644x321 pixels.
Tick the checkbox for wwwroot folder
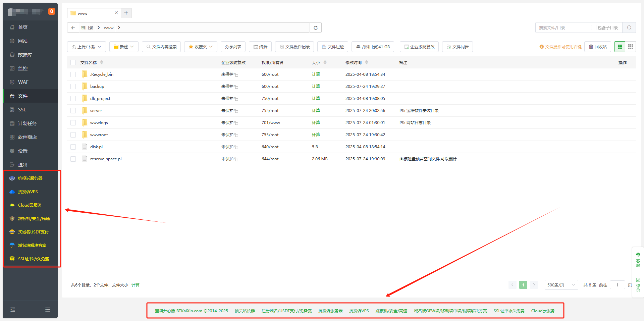click(73, 135)
